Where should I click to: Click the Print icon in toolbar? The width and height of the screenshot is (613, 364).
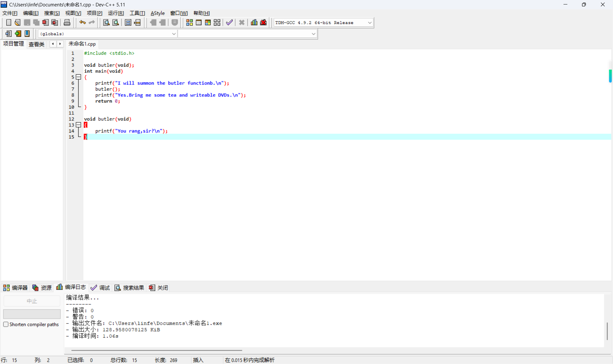pos(67,22)
